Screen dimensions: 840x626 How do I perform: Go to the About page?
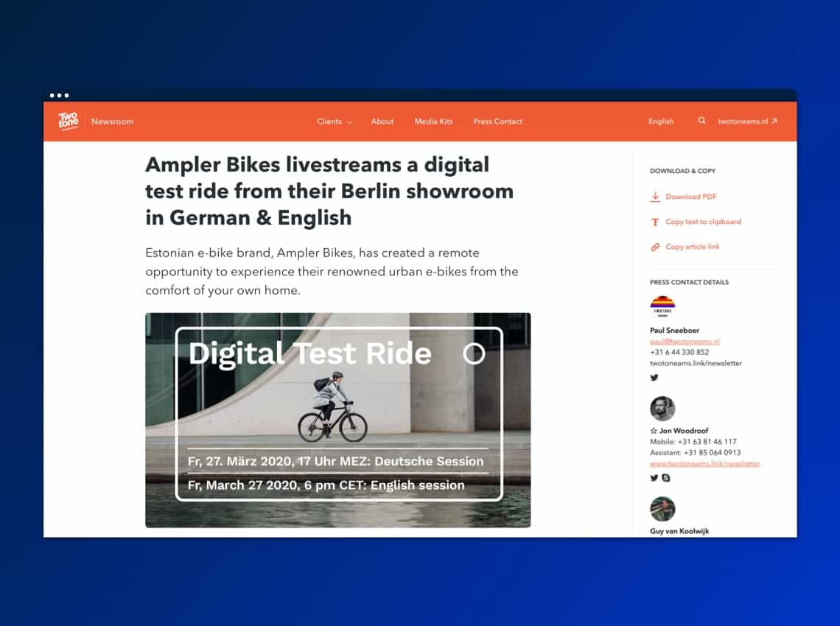coord(382,122)
